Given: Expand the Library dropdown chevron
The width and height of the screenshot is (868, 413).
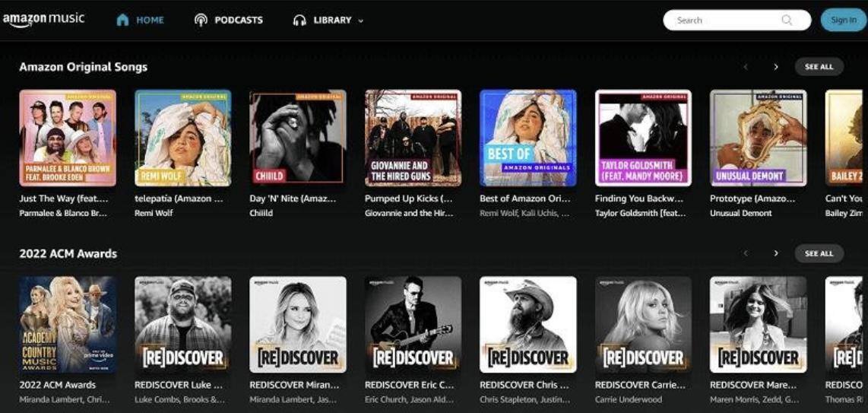Looking at the screenshot, I should point(361,21).
